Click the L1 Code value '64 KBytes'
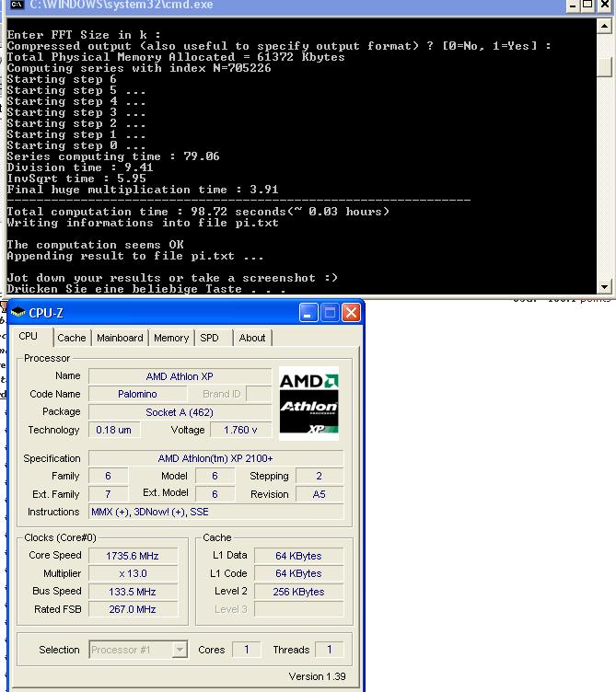The image size is (616, 692). click(x=298, y=573)
